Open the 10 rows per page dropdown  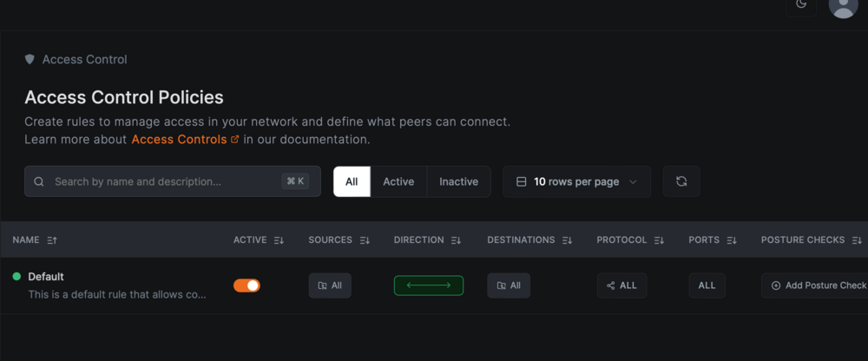[x=577, y=181]
